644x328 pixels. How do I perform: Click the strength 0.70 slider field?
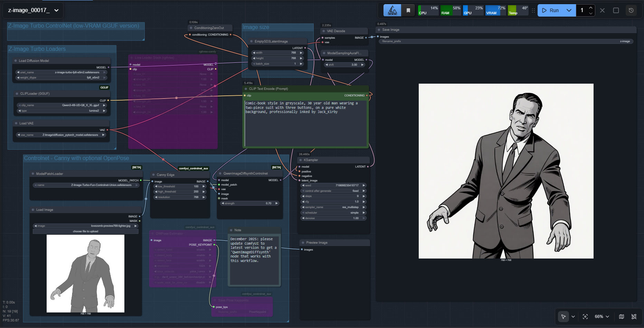(x=250, y=203)
